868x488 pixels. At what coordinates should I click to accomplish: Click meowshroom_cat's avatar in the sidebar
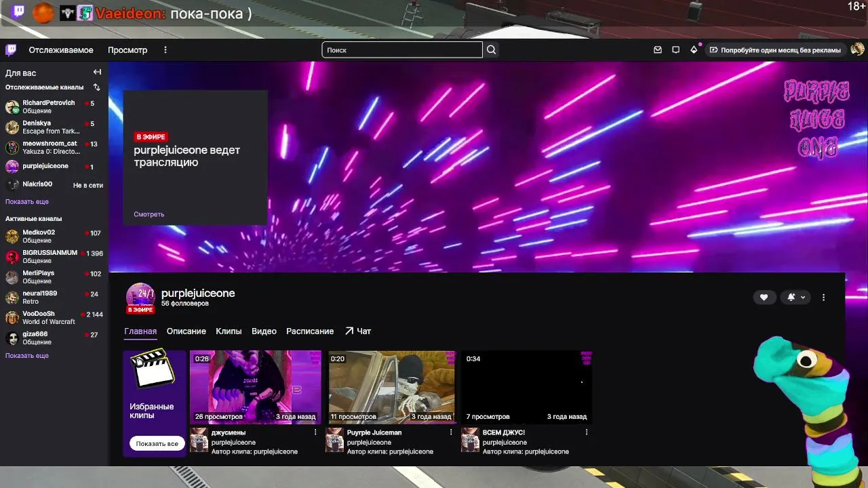point(12,148)
